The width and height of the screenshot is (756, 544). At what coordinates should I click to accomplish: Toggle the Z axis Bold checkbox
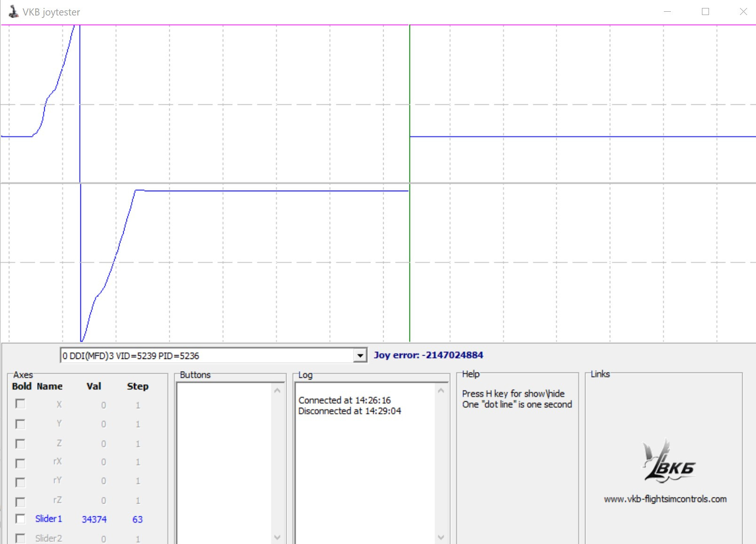tap(20, 443)
